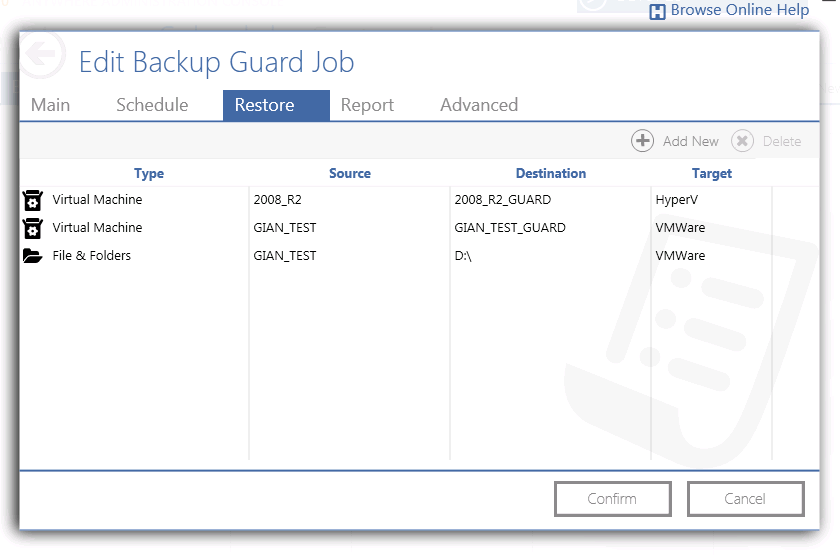The width and height of the screenshot is (840, 555).
Task: Go to the Report tab
Action: (368, 104)
